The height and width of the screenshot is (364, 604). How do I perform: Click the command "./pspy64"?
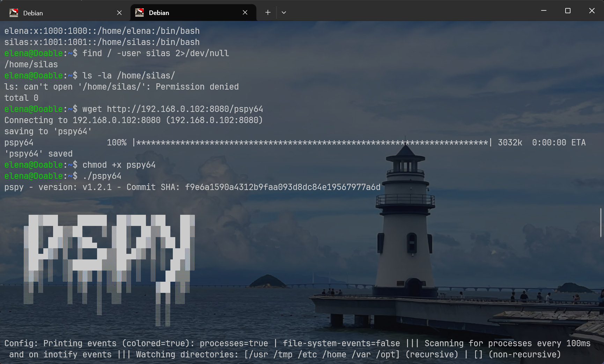point(102,176)
